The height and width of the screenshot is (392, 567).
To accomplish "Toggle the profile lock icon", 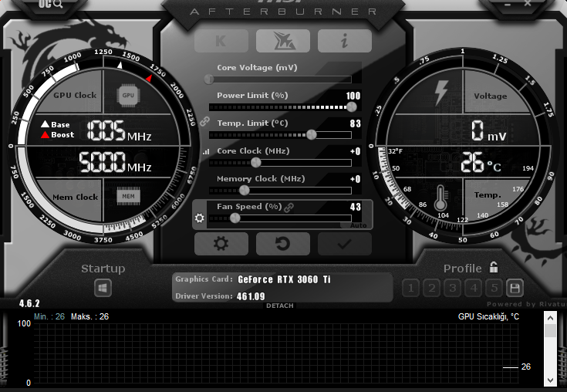I will coord(494,267).
